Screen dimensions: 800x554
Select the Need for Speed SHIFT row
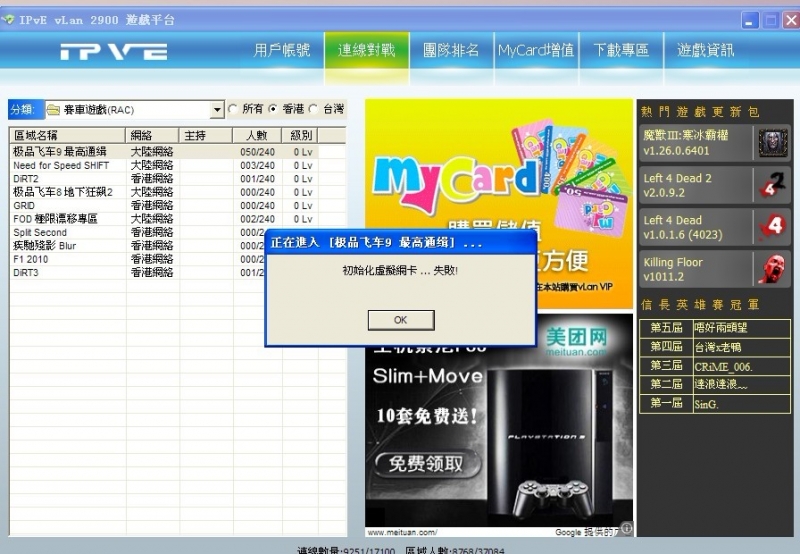[x=164, y=165]
